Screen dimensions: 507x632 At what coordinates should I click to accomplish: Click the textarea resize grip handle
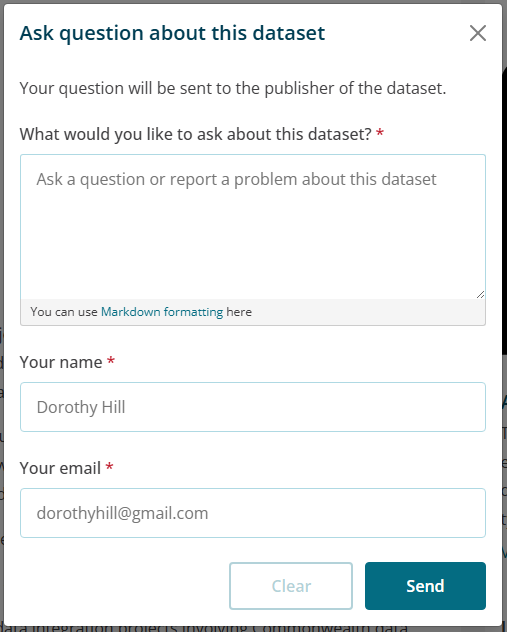480,295
